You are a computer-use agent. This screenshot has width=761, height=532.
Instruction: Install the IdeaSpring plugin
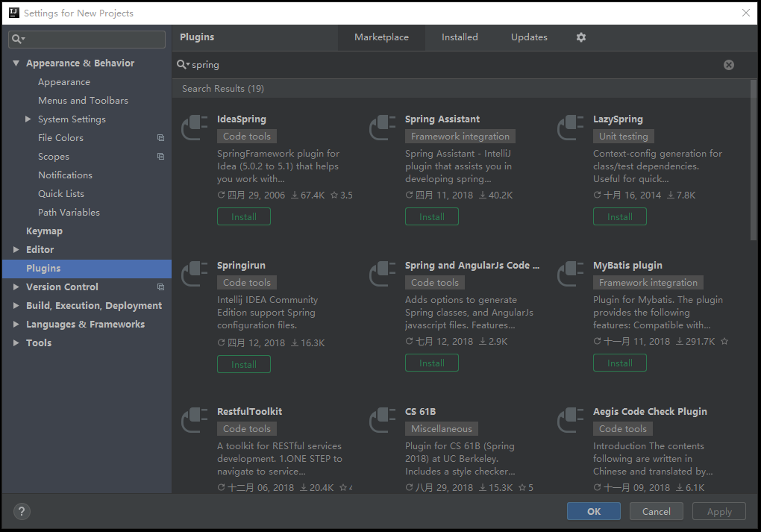coord(244,216)
